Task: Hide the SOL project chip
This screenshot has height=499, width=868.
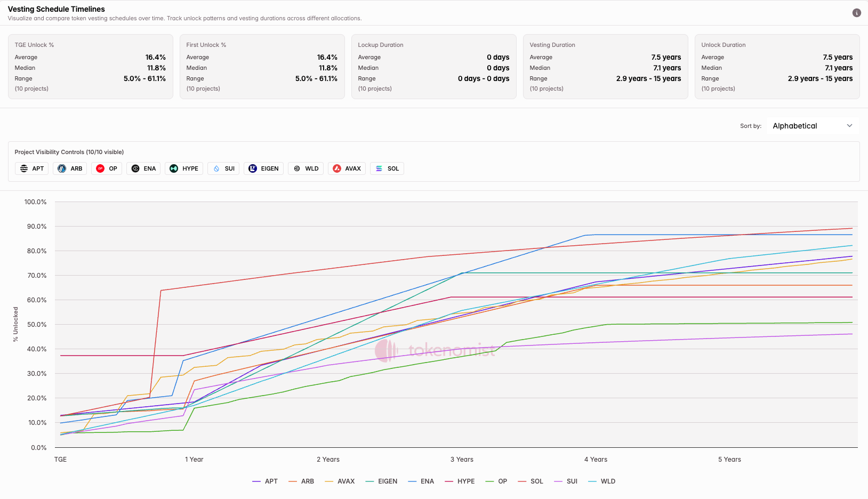Action: click(x=387, y=168)
